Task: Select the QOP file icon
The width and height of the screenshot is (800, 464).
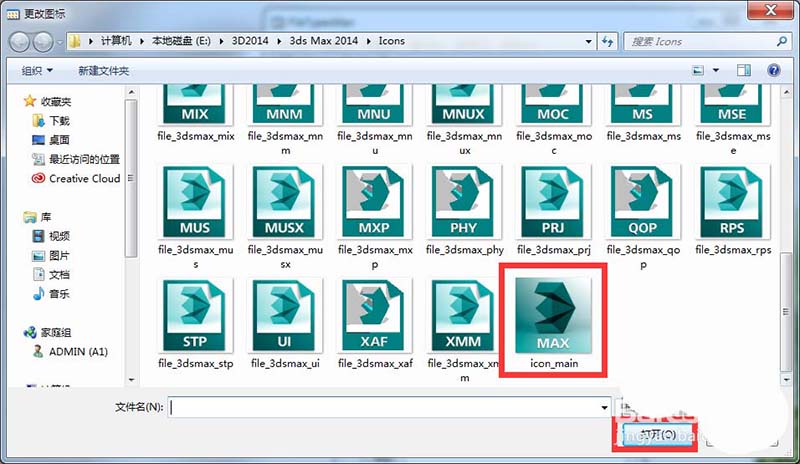Action: (x=643, y=202)
